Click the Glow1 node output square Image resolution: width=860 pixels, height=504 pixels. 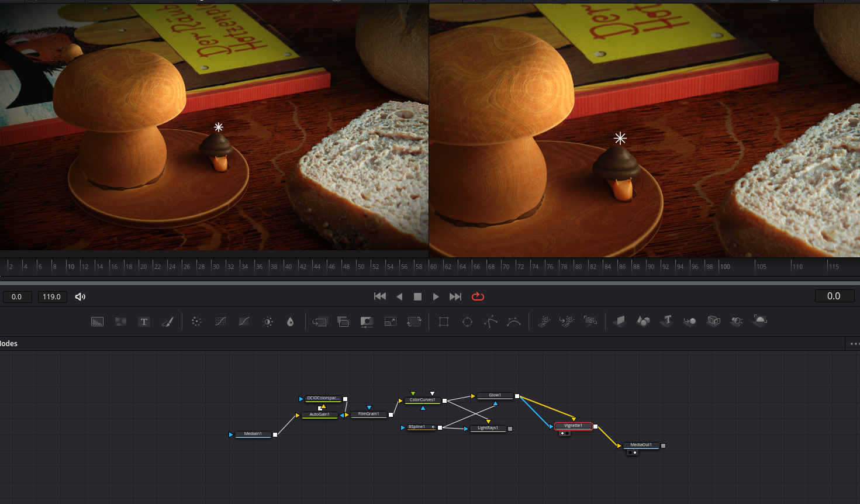[x=517, y=396]
